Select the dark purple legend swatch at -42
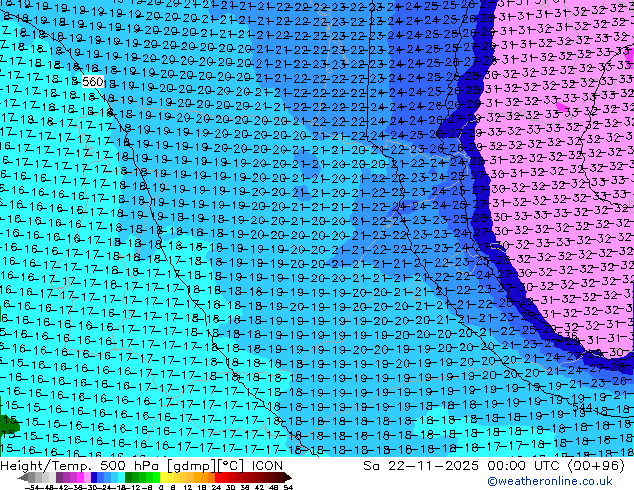Image resolution: width=634 pixels, height=490 pixels. [x=59, y=478]
